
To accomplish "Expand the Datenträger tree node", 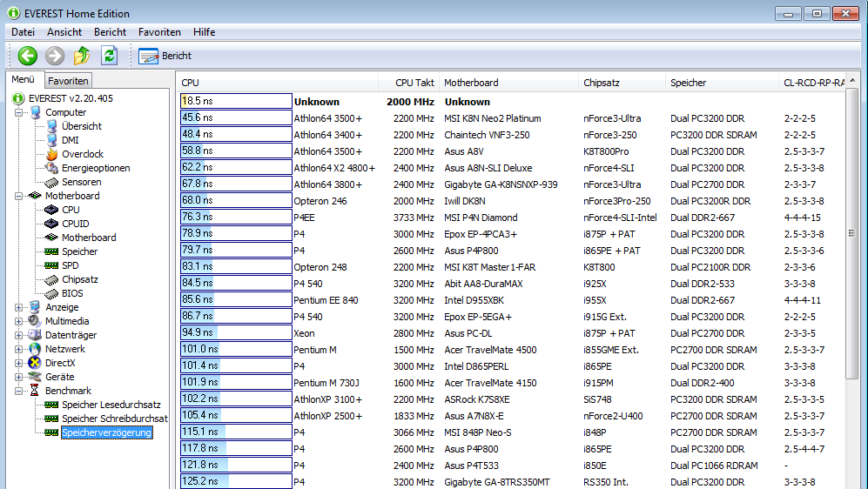I will coord(19,335).
